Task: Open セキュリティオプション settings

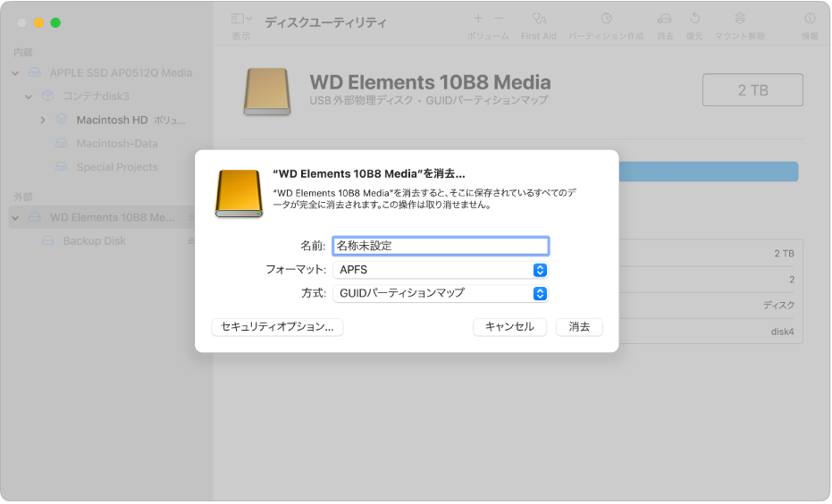Action: [x=277, y=327]
